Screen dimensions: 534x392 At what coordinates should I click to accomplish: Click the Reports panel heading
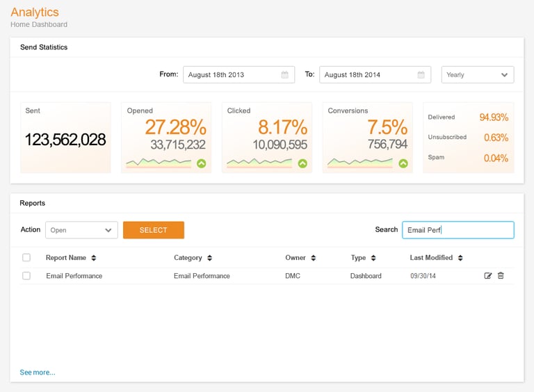[x=33, y=203]
